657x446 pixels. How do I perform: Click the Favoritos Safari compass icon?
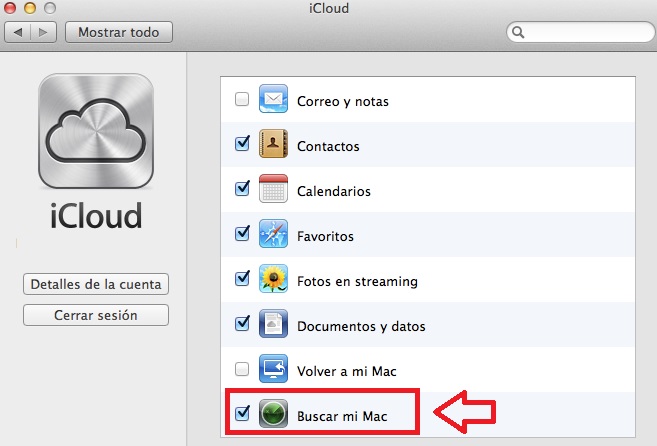pos(273,233)
